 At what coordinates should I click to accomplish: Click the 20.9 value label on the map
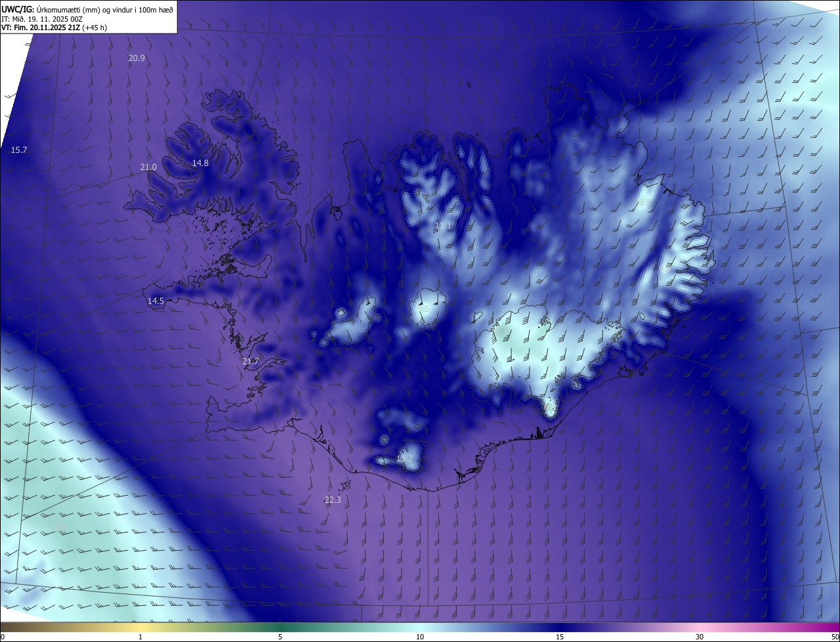136,58
